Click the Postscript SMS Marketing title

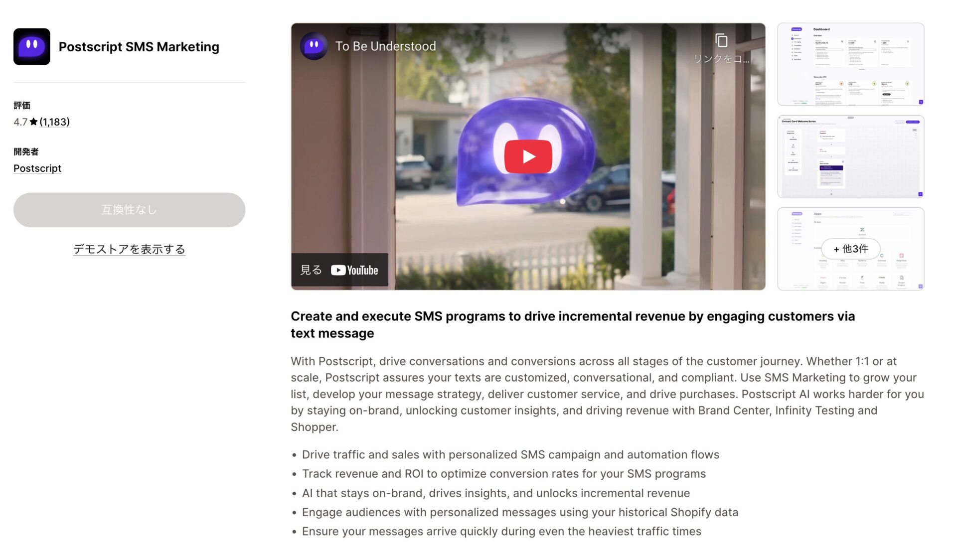tap(139, 47)
